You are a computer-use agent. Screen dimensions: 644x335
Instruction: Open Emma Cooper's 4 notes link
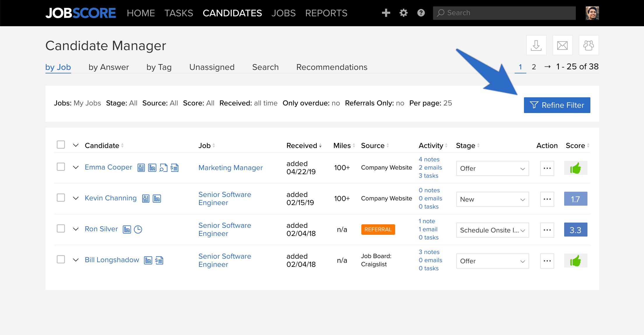429,159
